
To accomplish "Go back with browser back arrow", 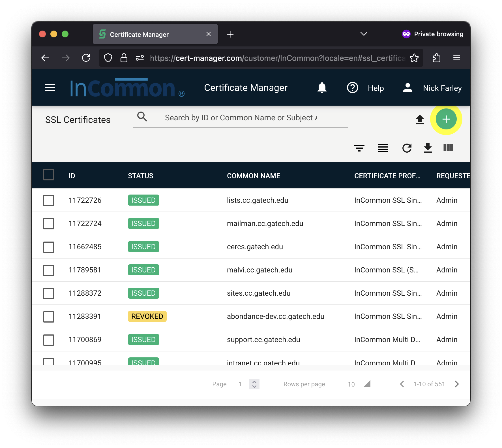I will click(45, 58).
